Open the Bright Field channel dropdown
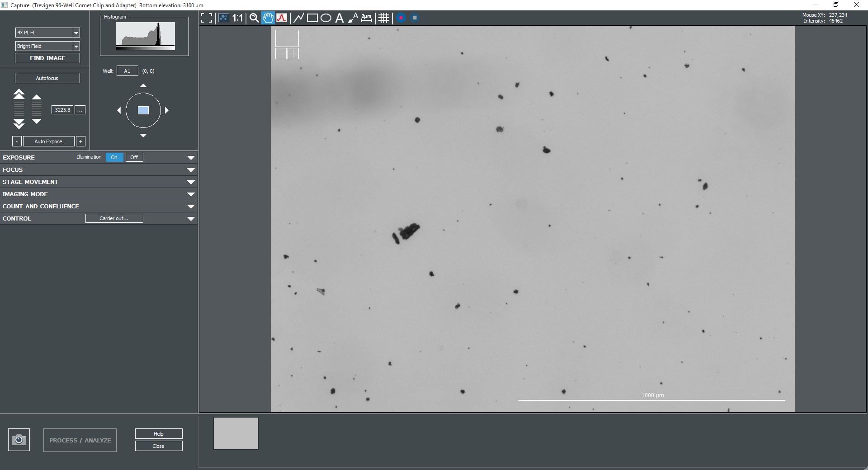The image size is (868, 470). (x=76, y=46)
